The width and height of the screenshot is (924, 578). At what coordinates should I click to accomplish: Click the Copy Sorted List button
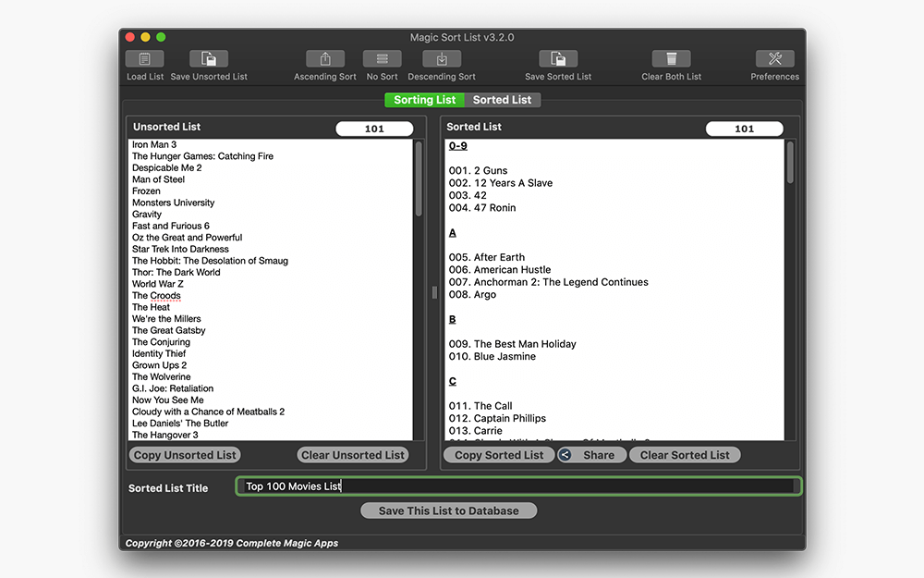pyautogui.click(x=499, y=455)
